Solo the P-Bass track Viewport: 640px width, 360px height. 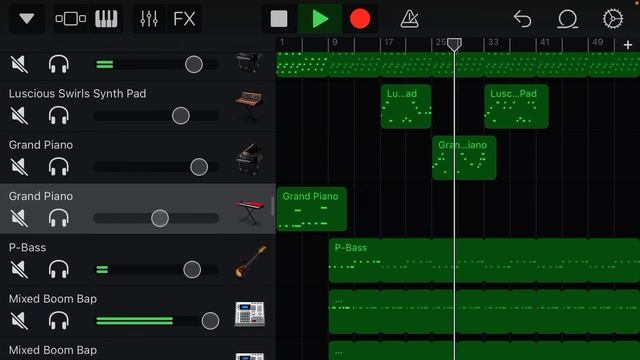pyautogui.click(x=59, y=270)
